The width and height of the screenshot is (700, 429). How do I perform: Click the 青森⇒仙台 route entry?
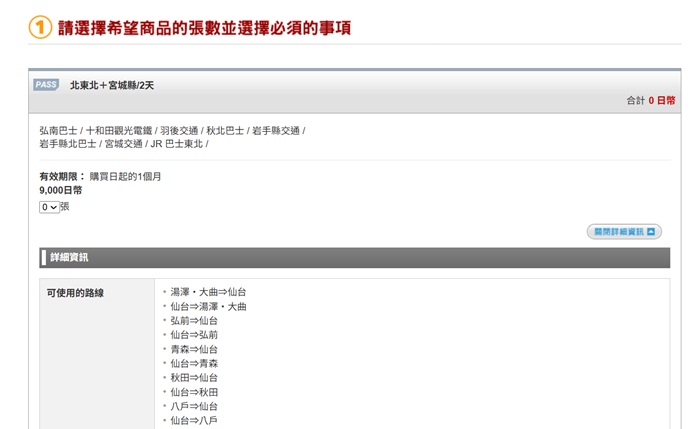194,349
